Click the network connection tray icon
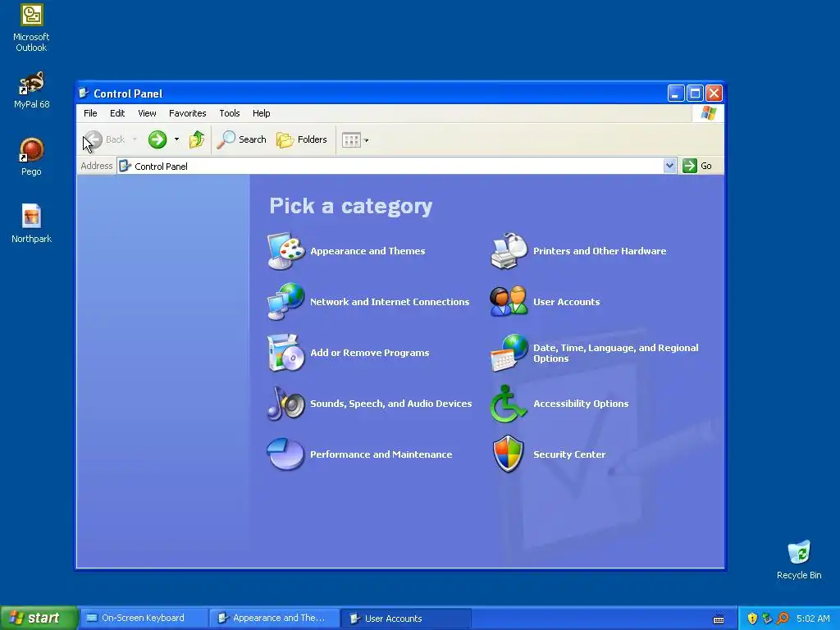This screenshot has height=630, width=840. coord(767,619)
